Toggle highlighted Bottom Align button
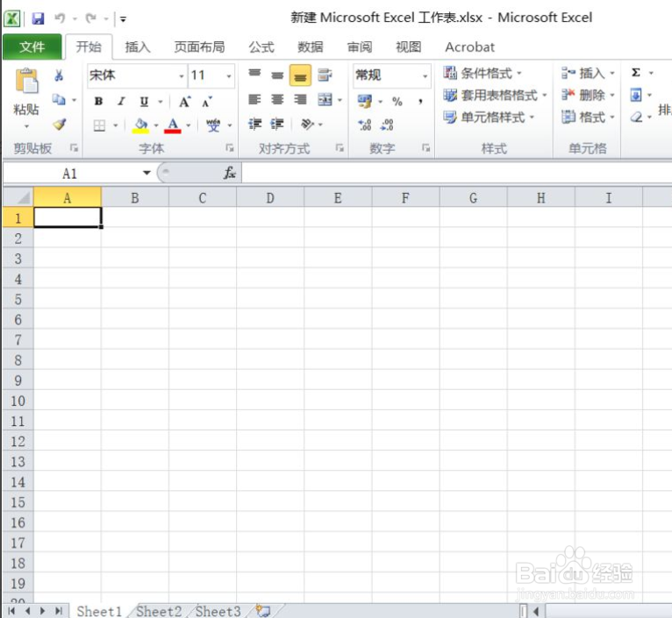The width and height of the screenshot is (672, 618). coord(300,75)
